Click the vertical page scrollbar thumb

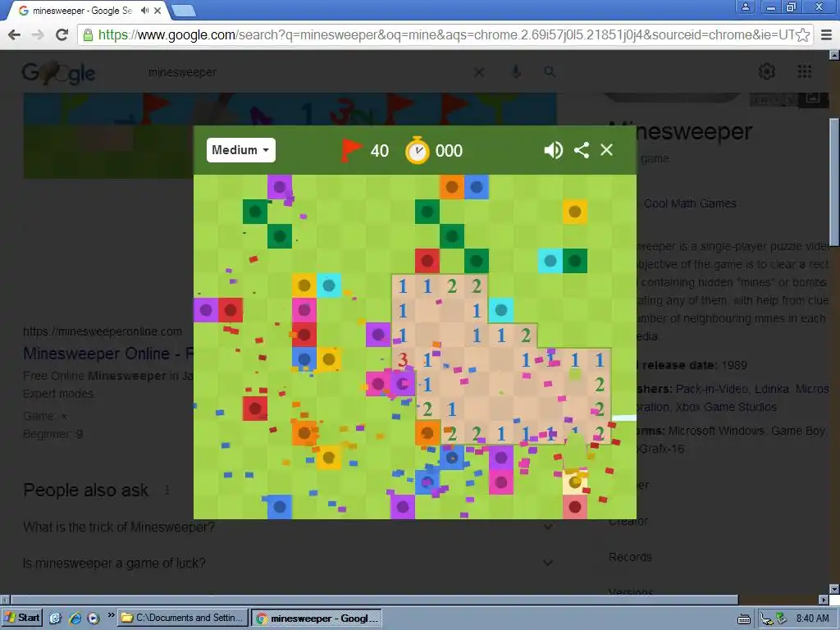pos(834,182)
